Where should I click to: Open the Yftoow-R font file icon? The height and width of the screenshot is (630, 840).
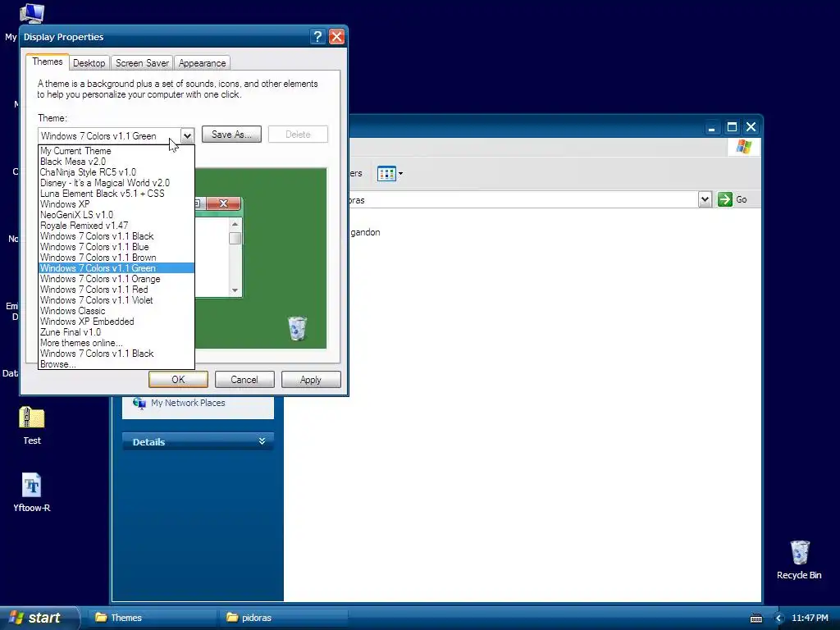[32, 486]
